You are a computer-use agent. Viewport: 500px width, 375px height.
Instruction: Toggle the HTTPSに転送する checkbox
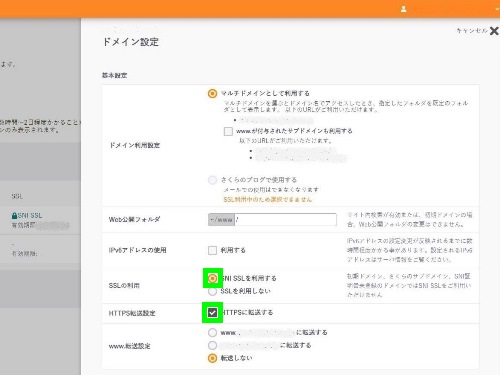coord(212,312)
